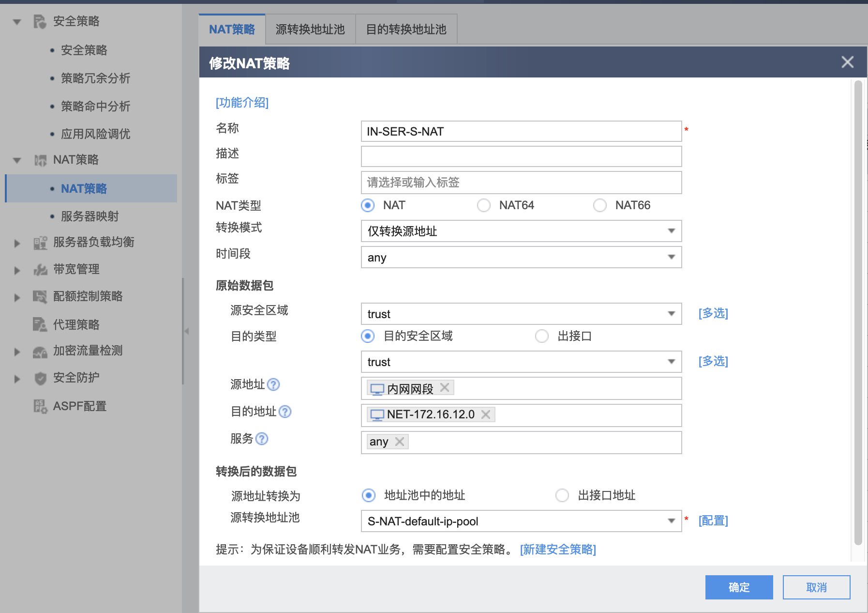The height and width of the screenshot is (613, 868).
Task: Expand the 配额控制策略 tree group
Action: (x=17, y=297)
